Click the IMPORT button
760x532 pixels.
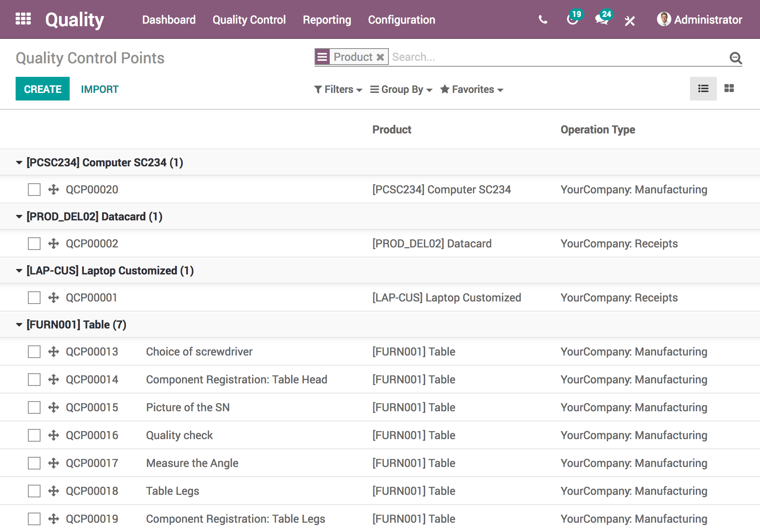99,89
